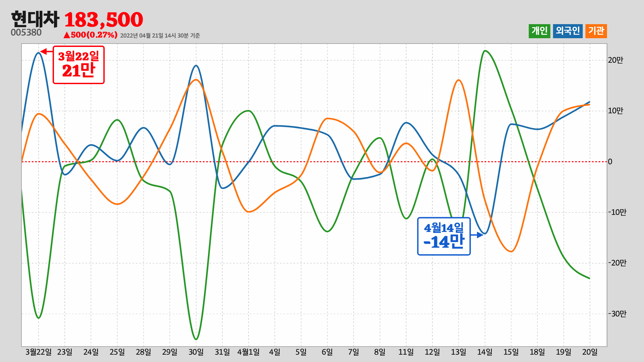Click the 6일 x-axis label
This screenshot has height=362, width=644.
click(327, 352)
